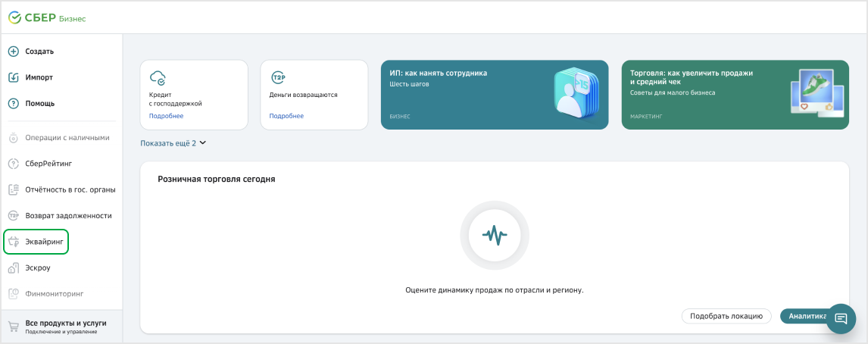This screenshot has width=868, height=344.
Task: Click the Эскроу sidebar icon
Action: [x=13, y=267]
